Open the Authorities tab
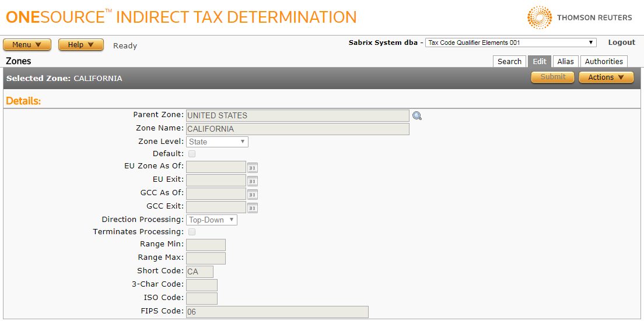The image size is (644, 321). pyautogui.click(x=604, y=62)
